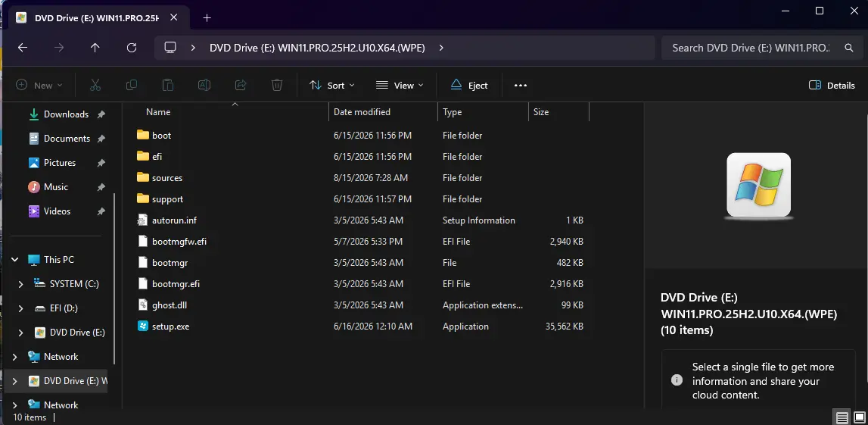The height and width of the screenshot is (425, 868).
Task: Go back with the left arrow
Action: tap(22, 48)
